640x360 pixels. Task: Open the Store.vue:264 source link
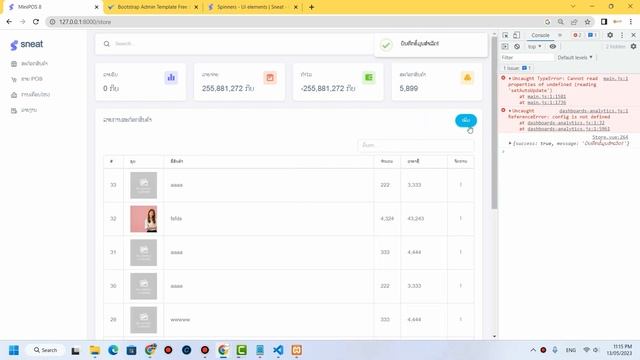tap(610, 137)
